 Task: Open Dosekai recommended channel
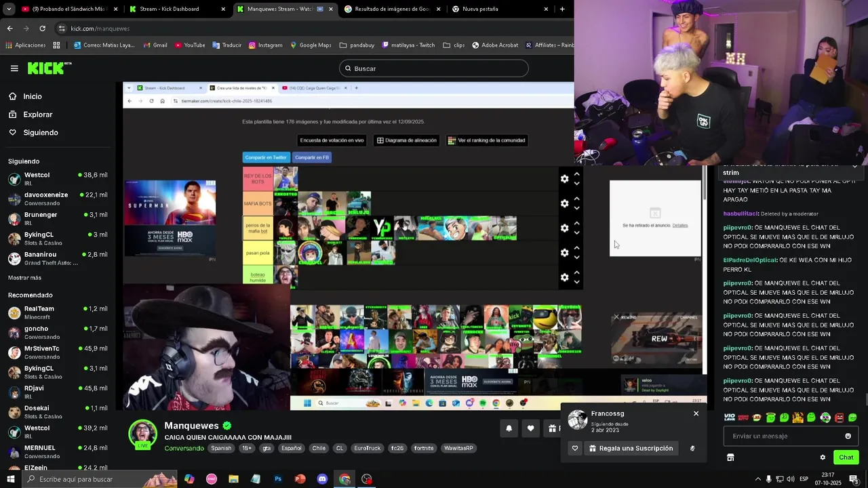tap(58, 412)
